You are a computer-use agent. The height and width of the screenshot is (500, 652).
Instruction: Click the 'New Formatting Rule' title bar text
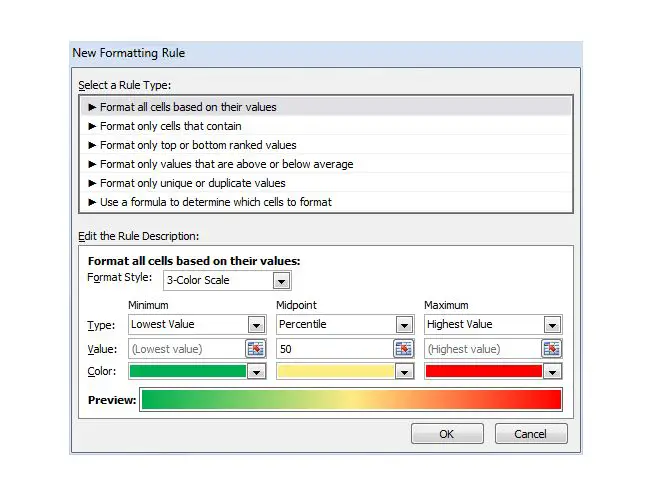[128, 53]
